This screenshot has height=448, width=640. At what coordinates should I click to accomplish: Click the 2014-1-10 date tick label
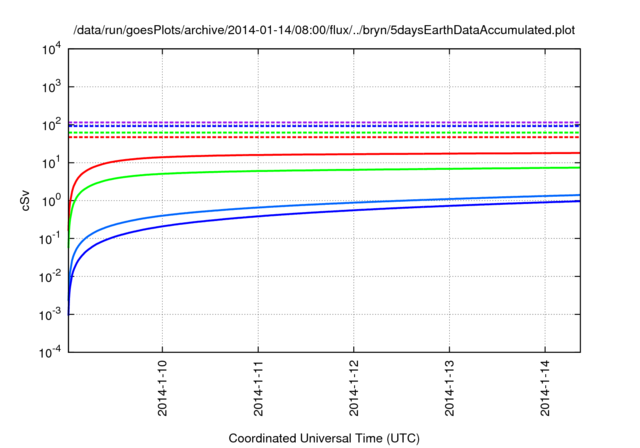162,388
